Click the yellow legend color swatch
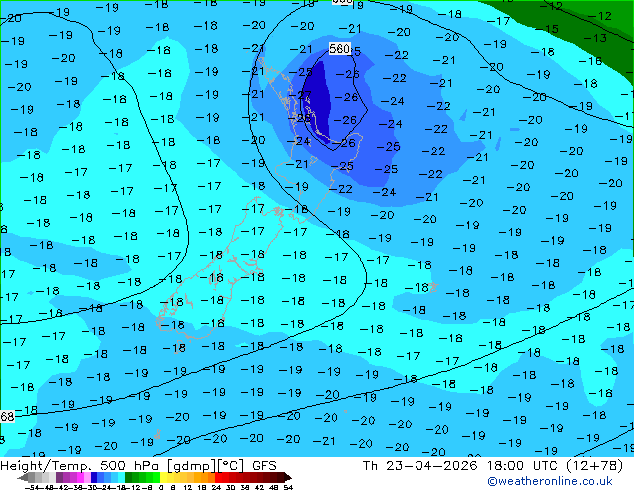634x490 pixels. (x=163, y=477)
